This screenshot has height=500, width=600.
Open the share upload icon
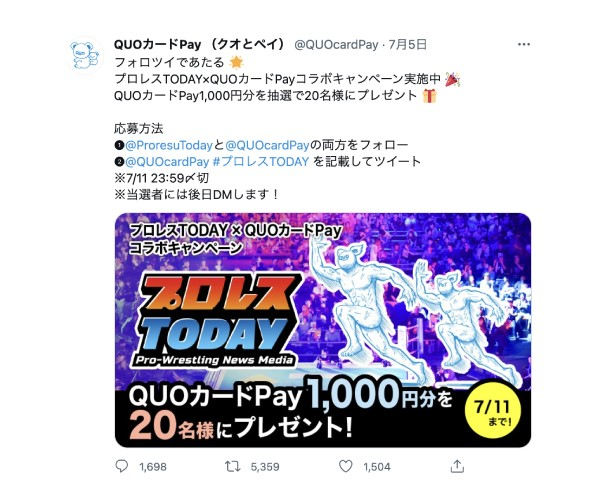tap(457, 466)
